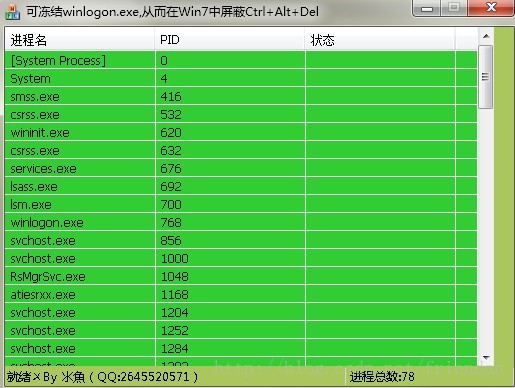Select winlogon.exe process
515x388 pixels.
click(x=241, y=222)
